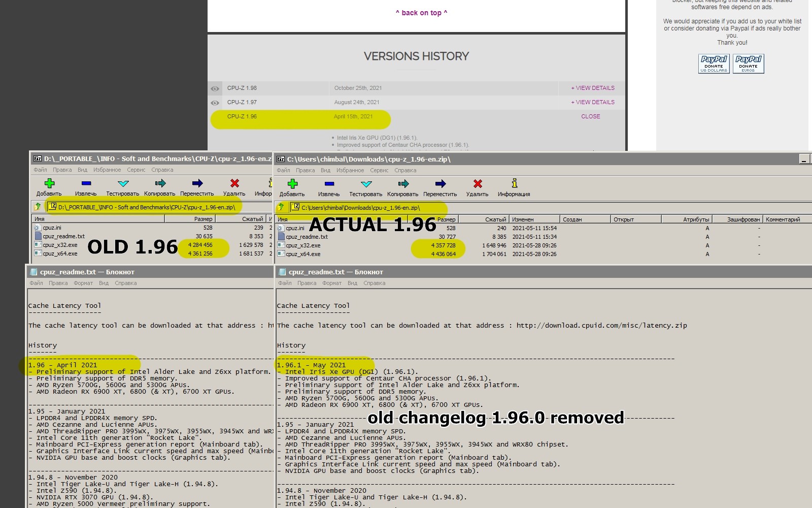
Task: Expand VIEW DETAILS for CPU-Z 1.98
Action: [593, 88]
